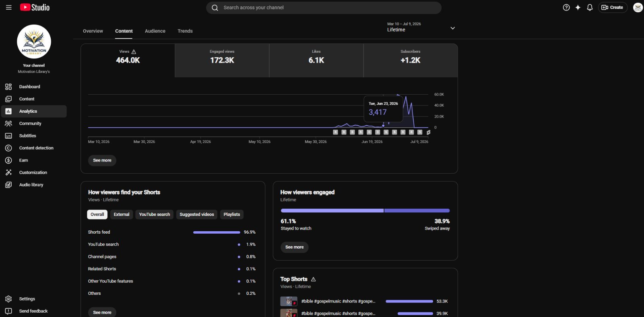This screenshot has width=644, height=317.
Task: Select the External filter chip
Action: 122,215
